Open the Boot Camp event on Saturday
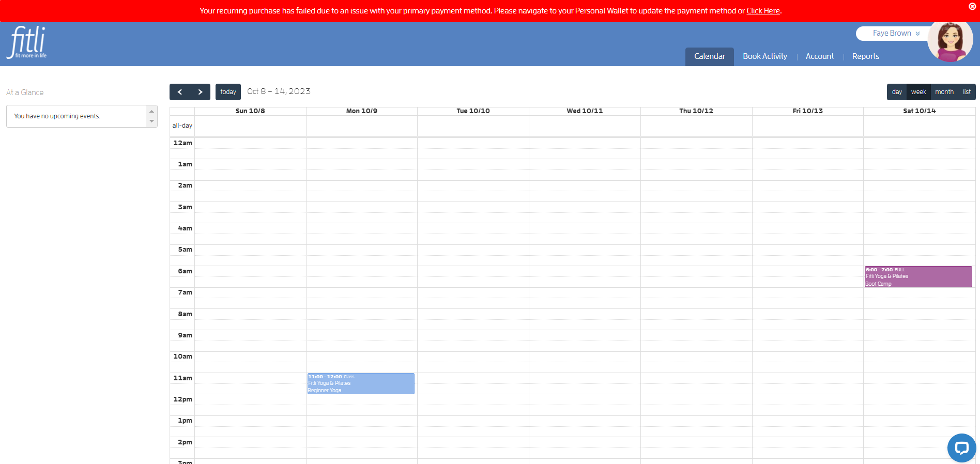This screenshot has height=464, width=980. coord(918,276)
